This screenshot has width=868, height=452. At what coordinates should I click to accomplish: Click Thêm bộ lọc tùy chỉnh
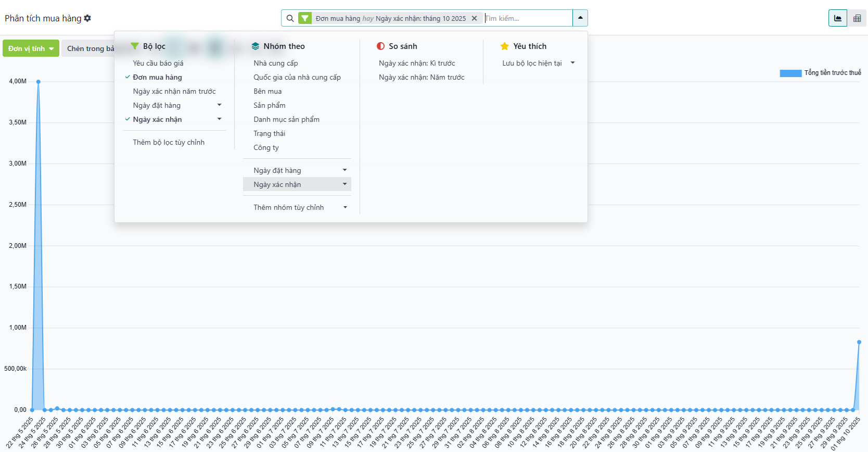point(168,142)
